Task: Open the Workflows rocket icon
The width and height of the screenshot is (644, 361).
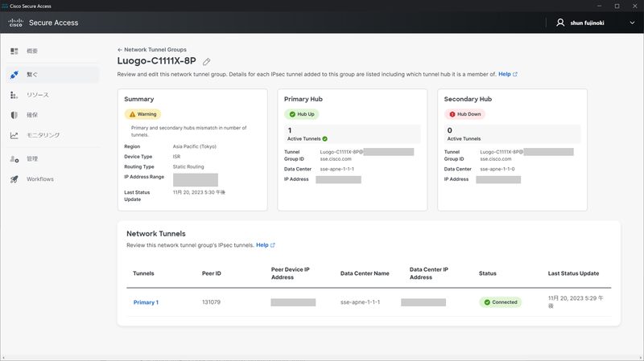Action: [14, 178]
